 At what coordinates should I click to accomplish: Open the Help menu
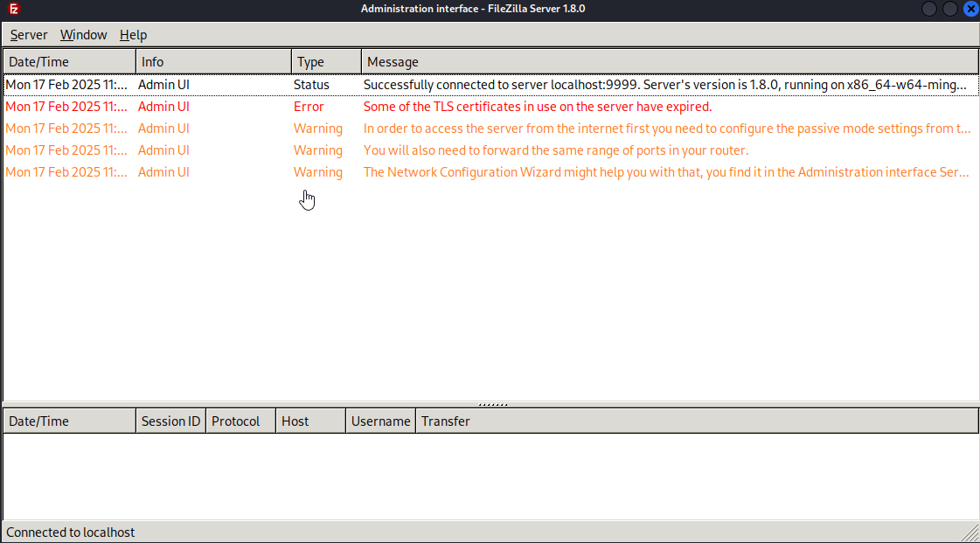click(x=133, y=35)
